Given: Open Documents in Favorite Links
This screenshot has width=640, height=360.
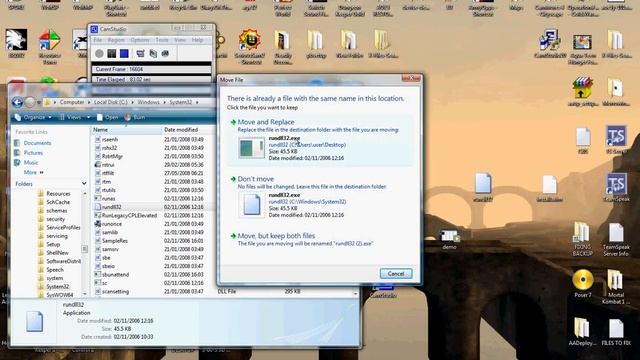Looking at the screenshot, I should [37, 143].
